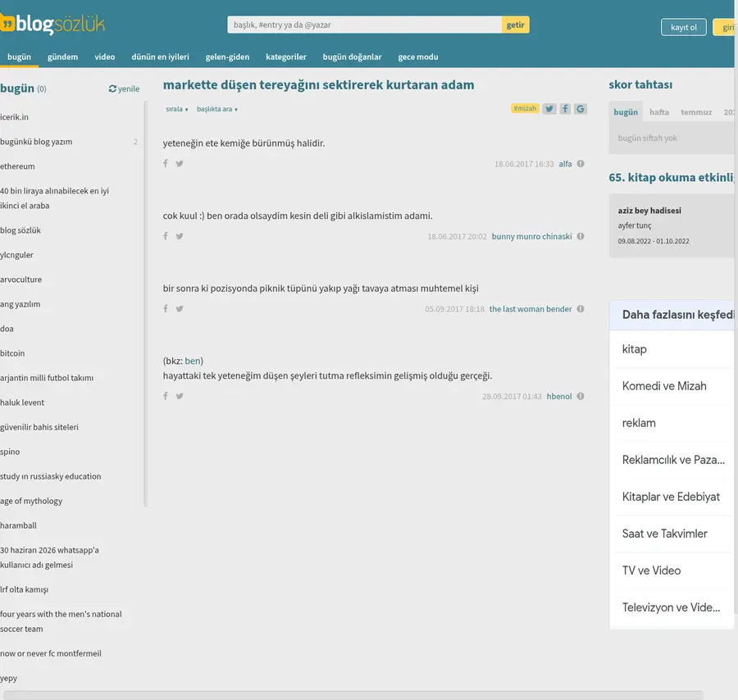Viewport: 738px width, 700px height.
Task: Open kategoriler in the navigation bar
Action: point(285,57)
